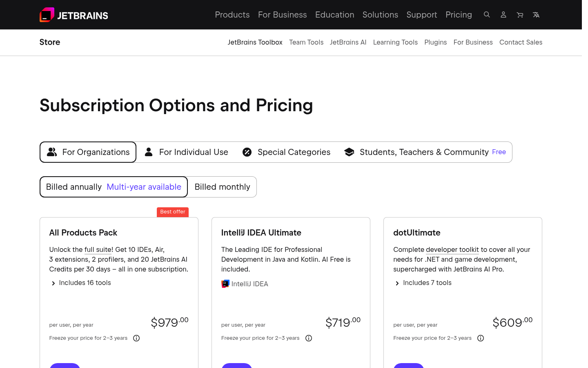Open the Education menu
Viewport: 588px width, 368px height.
(x=335, y=15)
